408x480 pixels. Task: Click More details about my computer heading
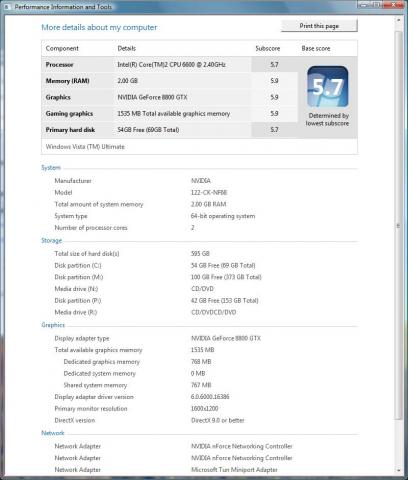click(x=99, y=27)
